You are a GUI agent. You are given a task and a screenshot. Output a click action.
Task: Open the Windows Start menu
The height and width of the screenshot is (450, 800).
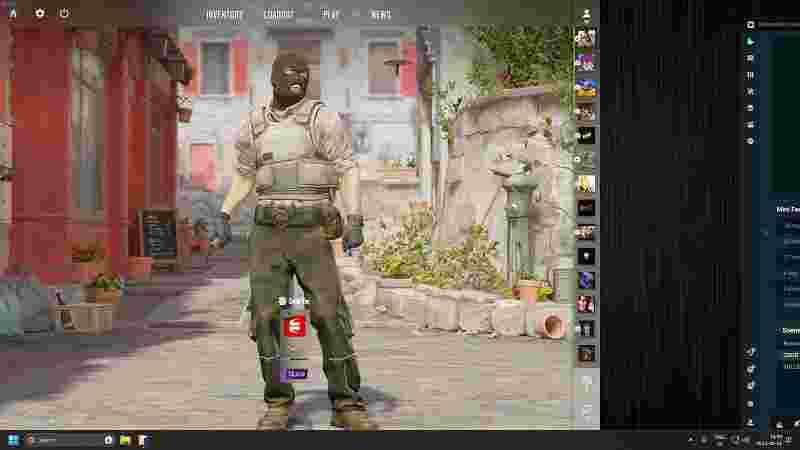[13, 440]
